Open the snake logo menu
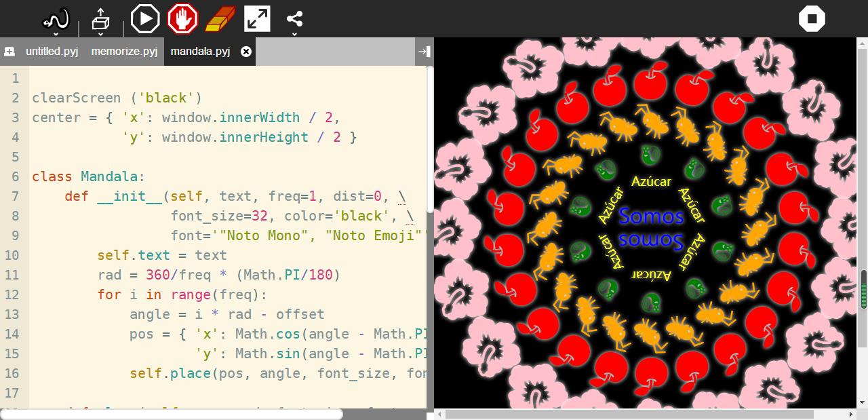Screen dimensions: 868x420 (x=56, y=20)
